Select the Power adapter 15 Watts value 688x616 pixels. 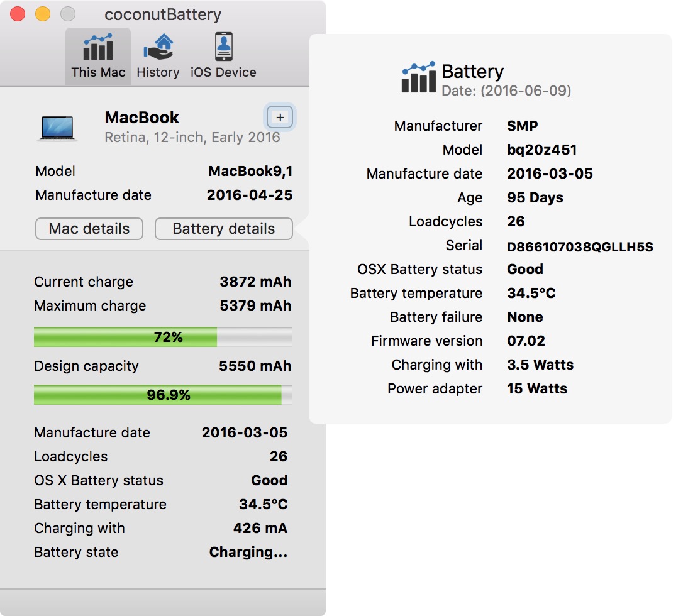coord(536,389)
